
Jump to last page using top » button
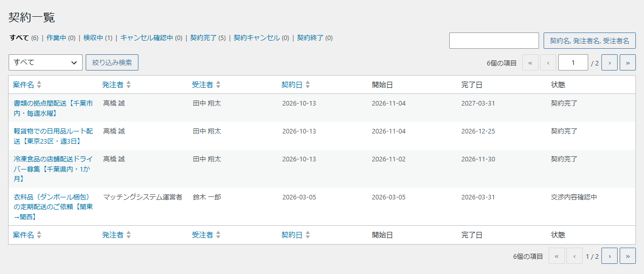tap(628, 62)
